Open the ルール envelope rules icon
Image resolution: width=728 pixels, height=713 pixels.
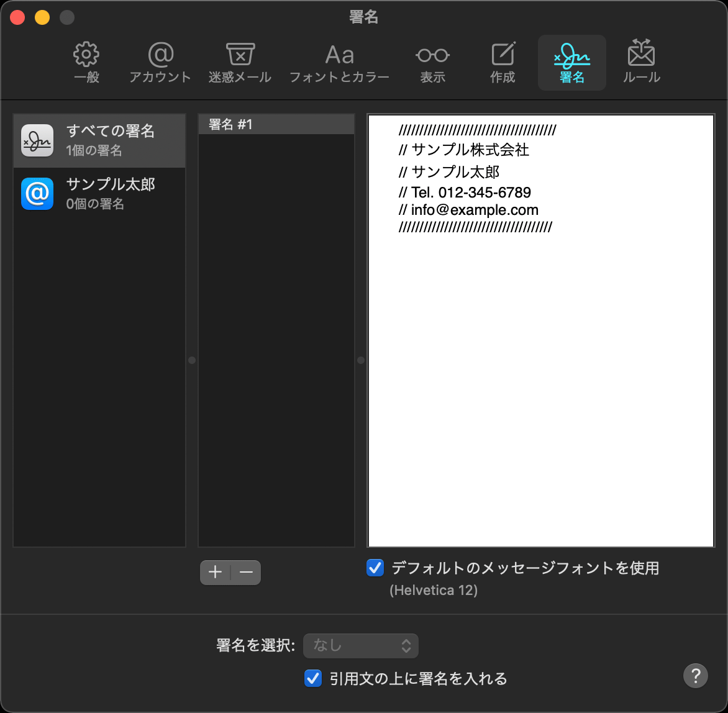click(641, 54)
